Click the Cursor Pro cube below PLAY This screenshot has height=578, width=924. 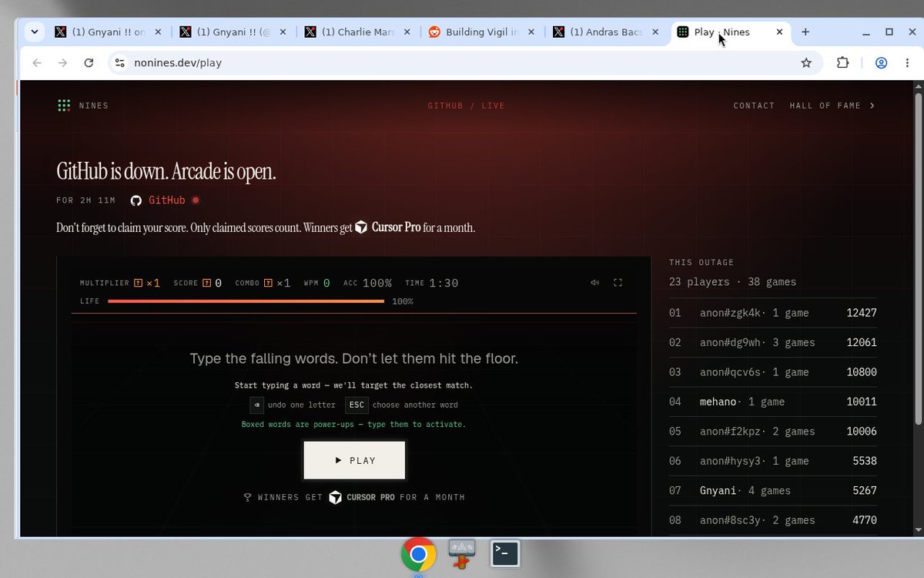click(x=335, y=498)
